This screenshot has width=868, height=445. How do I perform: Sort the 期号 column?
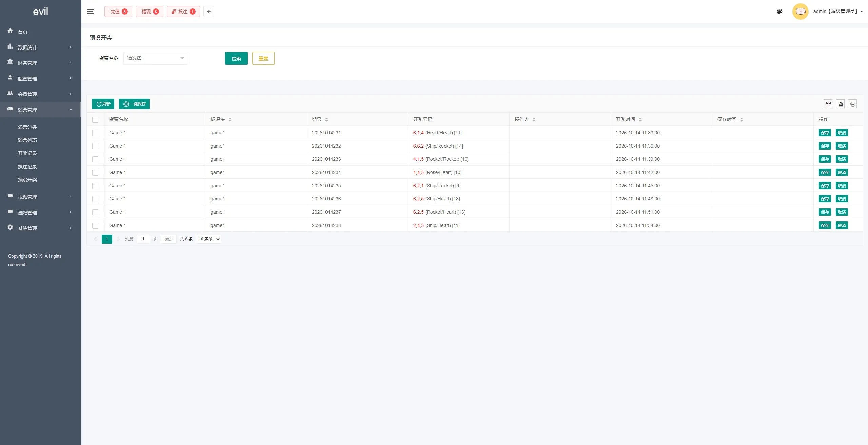click(327, 119)
